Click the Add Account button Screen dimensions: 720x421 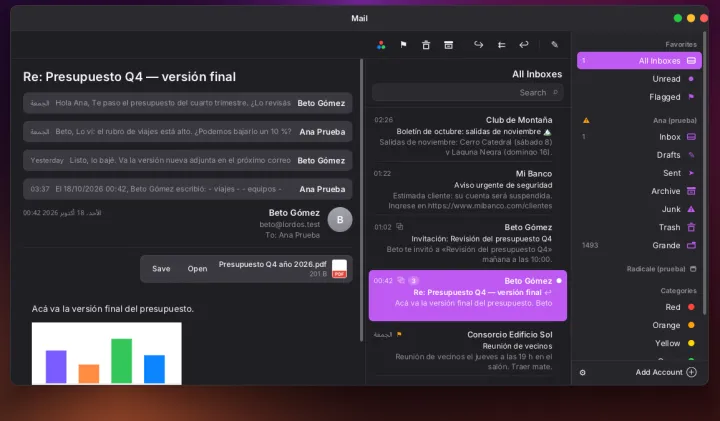666,372
